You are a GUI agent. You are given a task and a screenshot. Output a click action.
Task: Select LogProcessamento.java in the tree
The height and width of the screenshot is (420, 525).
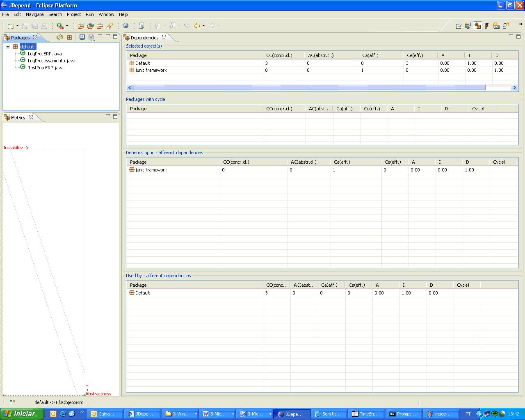click(x=51, y=61)
